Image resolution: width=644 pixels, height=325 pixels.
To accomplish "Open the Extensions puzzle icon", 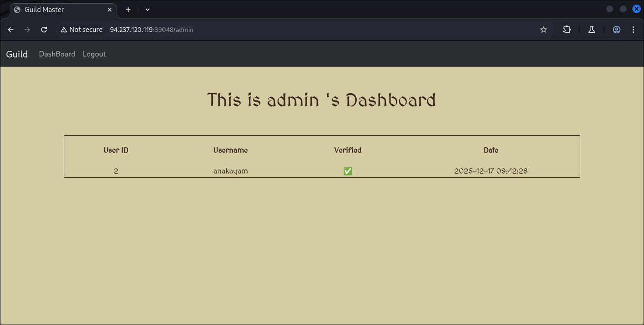I will pos(567,30).
